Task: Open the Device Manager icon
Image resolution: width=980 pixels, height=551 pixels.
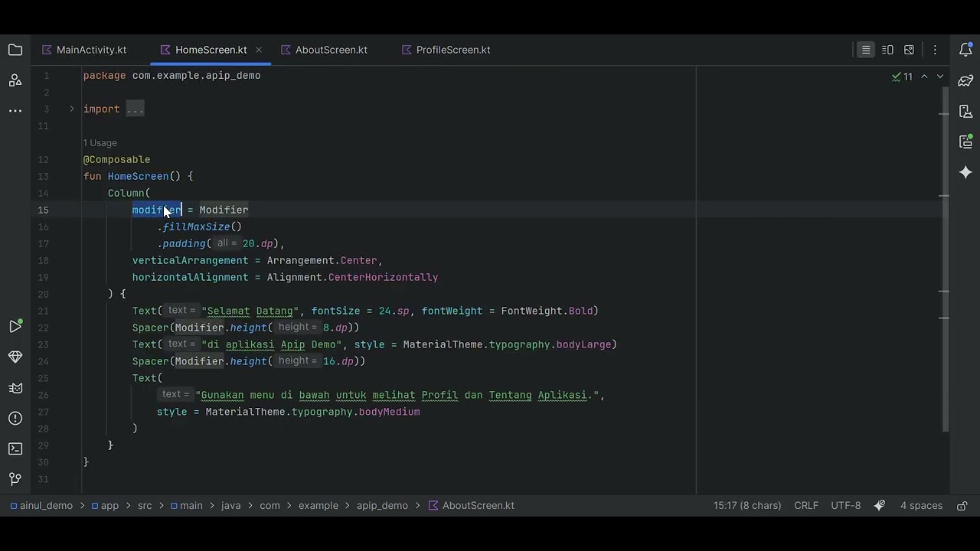Action: [x=965, y=111]
